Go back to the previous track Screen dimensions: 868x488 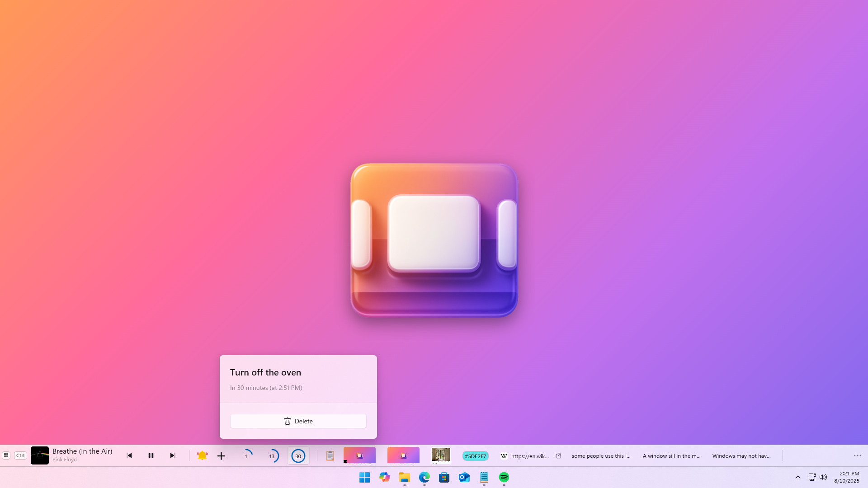[x=129, y=455]
